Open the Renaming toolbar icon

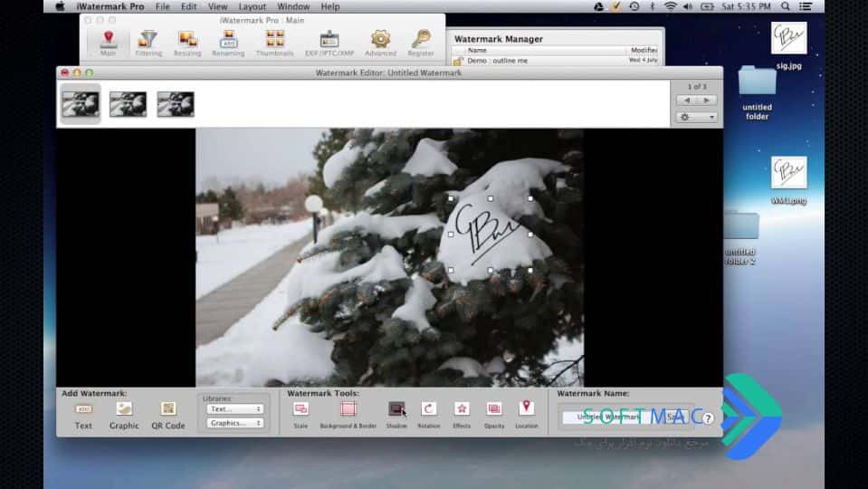(x=228, y=43)
